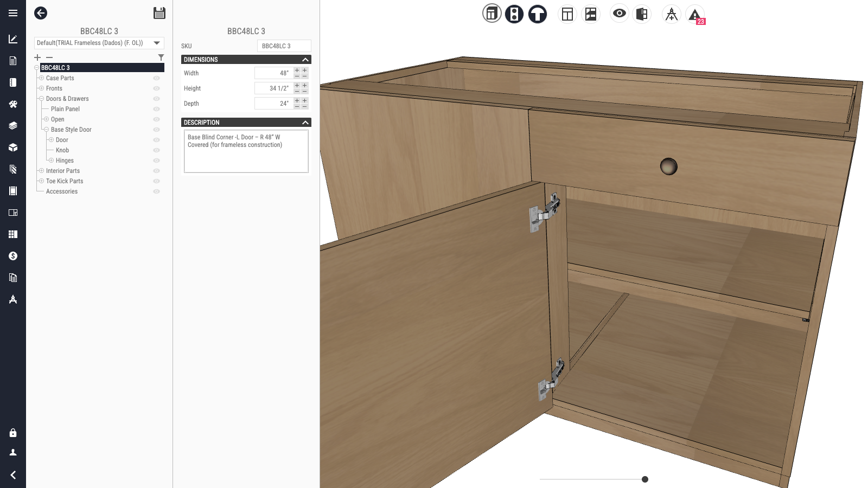Switch to front elevation view icon
The height and width of the screenshot is (488, 868).
tap(567, 14)
